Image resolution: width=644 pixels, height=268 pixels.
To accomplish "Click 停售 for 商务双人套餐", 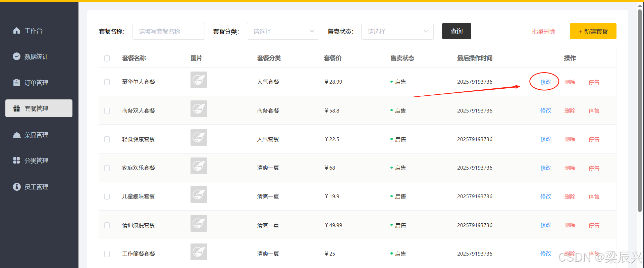I will click(594, 110).
